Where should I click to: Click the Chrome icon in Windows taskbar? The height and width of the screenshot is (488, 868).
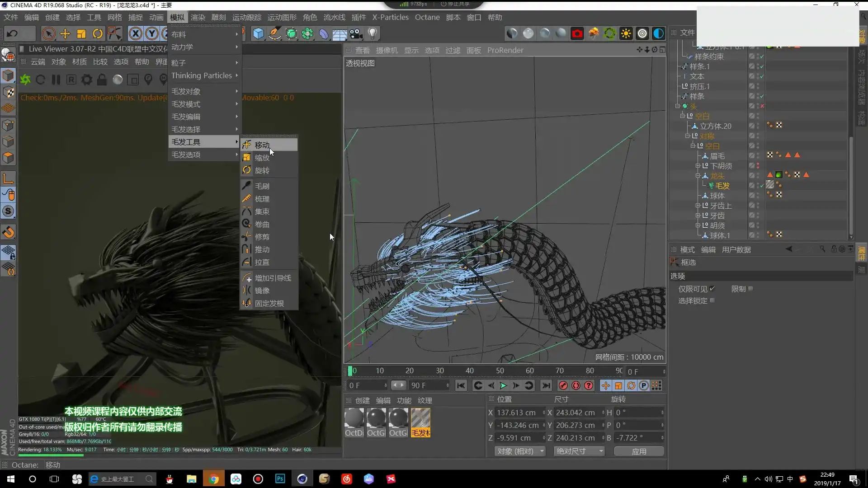click(x=214, y=479)
